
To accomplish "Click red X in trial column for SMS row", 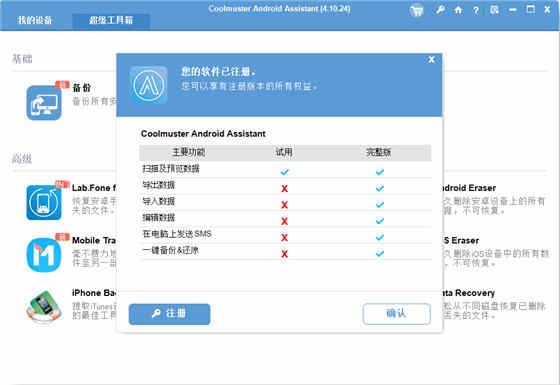I will coord(284,238).
